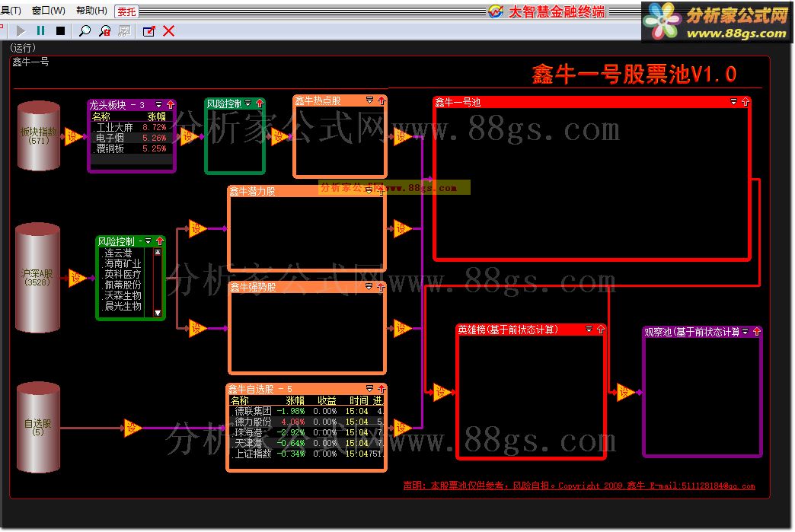Open dropdown on 风险控制 panel listing 连云港
The height and width of the screenshot is (532, 795).
click(148, 241)
